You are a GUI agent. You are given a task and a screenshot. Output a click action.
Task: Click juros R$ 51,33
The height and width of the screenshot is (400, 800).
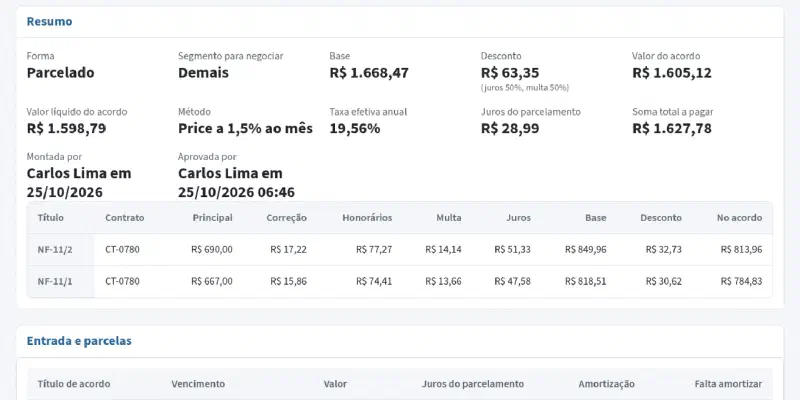[512, 250]
